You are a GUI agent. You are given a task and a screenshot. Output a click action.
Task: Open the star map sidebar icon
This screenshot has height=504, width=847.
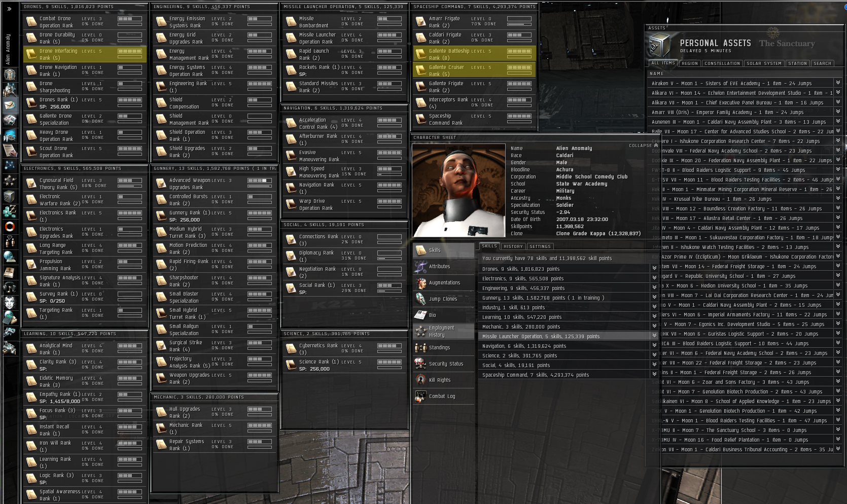(x=10, y=165)
